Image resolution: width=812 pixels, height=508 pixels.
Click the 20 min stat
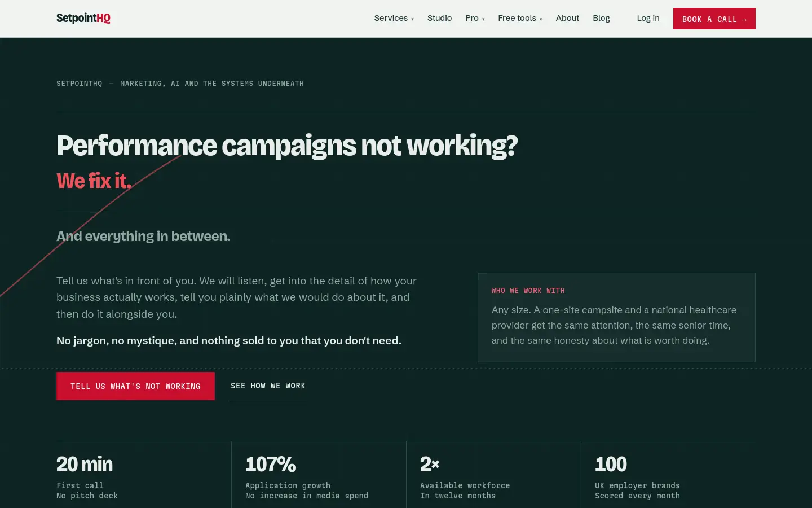click(87, 478)
